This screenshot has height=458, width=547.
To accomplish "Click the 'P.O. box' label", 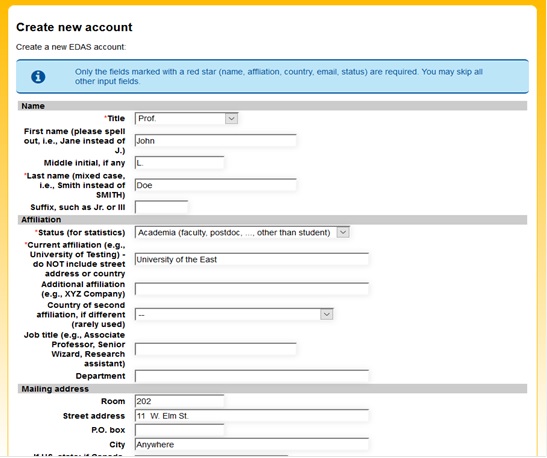I will [108, 430].
